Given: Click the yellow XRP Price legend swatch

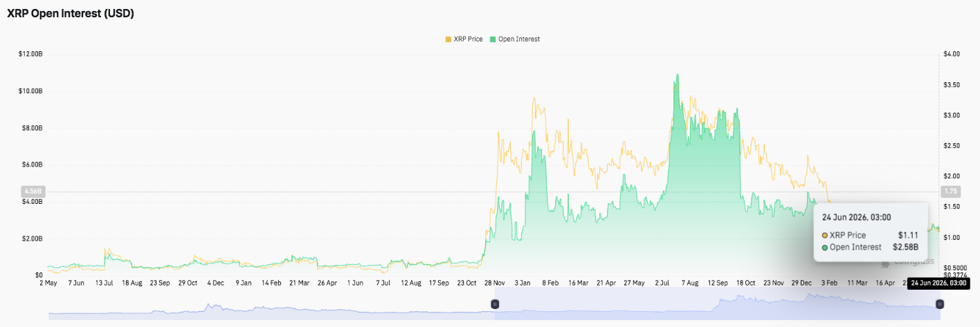Looking at the screenshot, I should coord(448,39).
